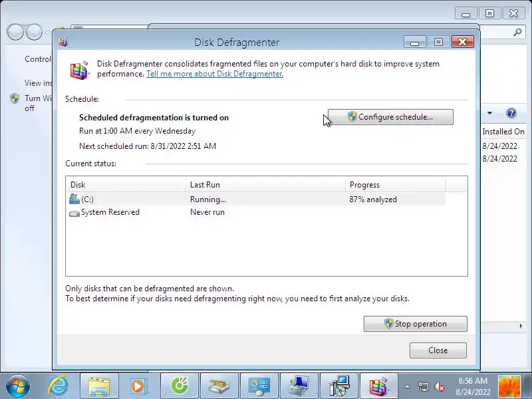The image size is (532, 399).
Task: Click the 'Never run' cell
Action: [x=207, y=212]
